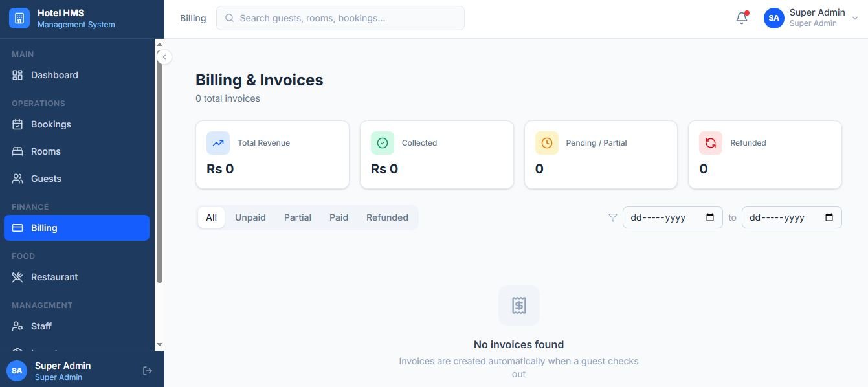Click the empty-state receipt icon
The image size is (868, 387).
tap(519, 305)
